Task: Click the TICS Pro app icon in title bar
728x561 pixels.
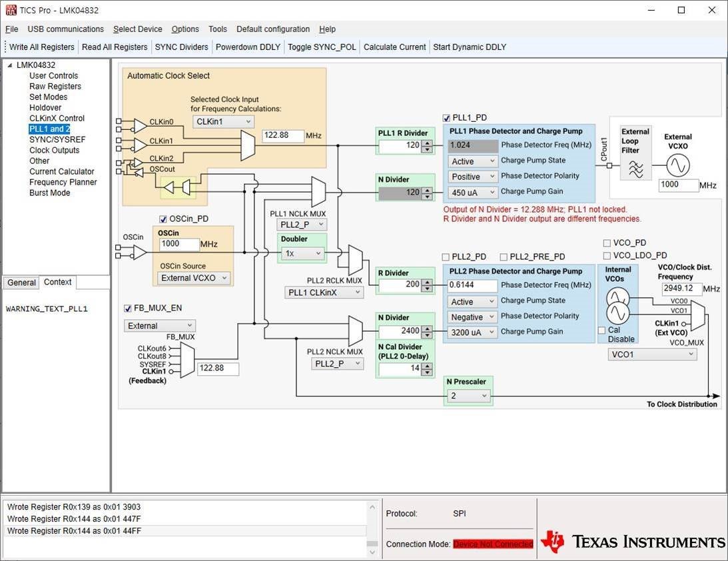Action: click(11, 10)
